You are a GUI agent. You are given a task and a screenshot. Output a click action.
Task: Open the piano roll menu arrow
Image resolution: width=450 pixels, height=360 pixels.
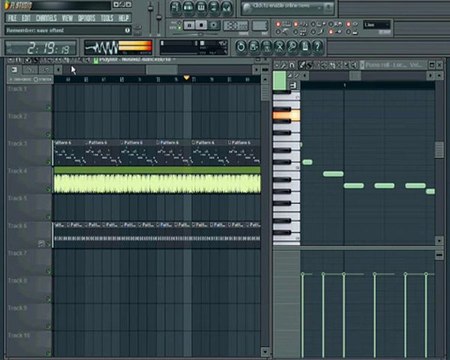(276, 65)
